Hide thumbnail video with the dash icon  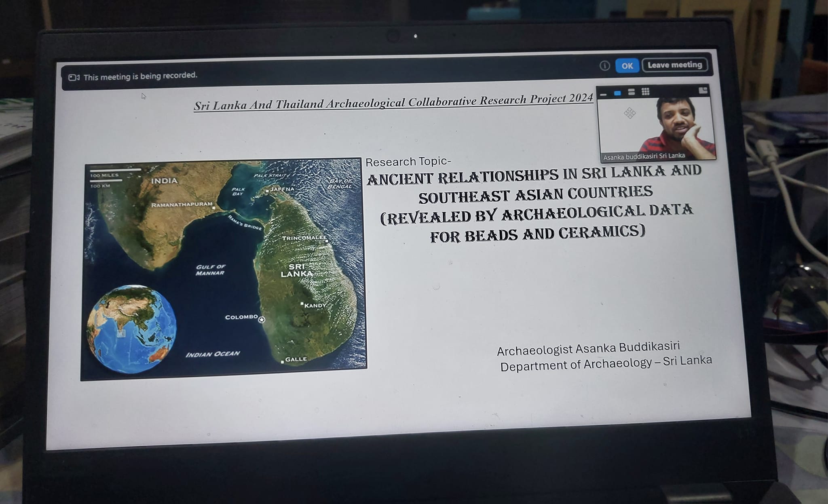pyautogui.click(x=603, y=94)
